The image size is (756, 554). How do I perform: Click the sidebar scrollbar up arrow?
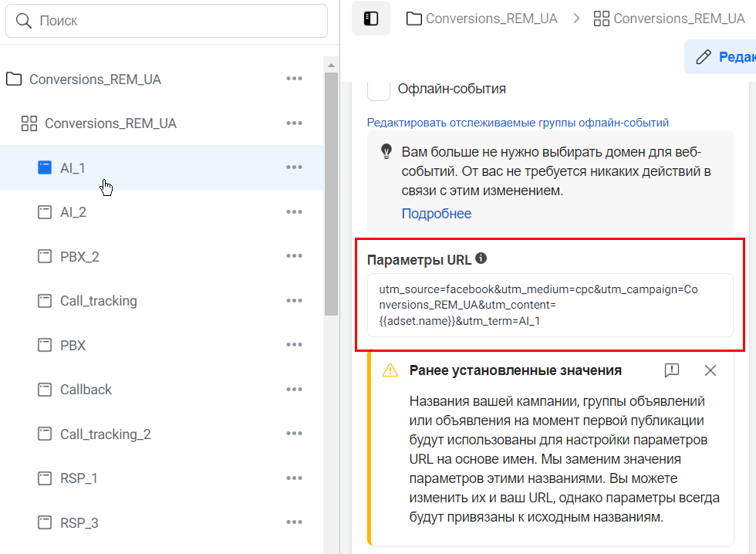[x=331, y=65]
